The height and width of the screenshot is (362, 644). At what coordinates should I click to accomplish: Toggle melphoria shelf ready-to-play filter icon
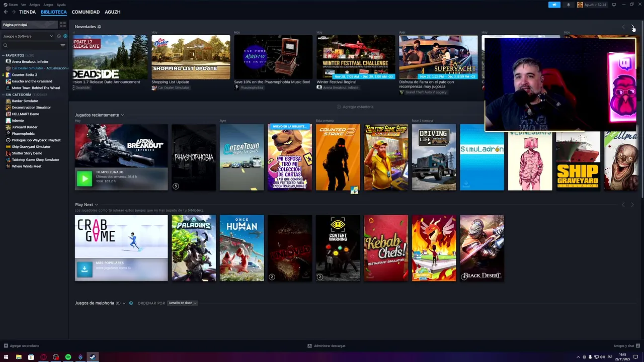click(131, 303)
